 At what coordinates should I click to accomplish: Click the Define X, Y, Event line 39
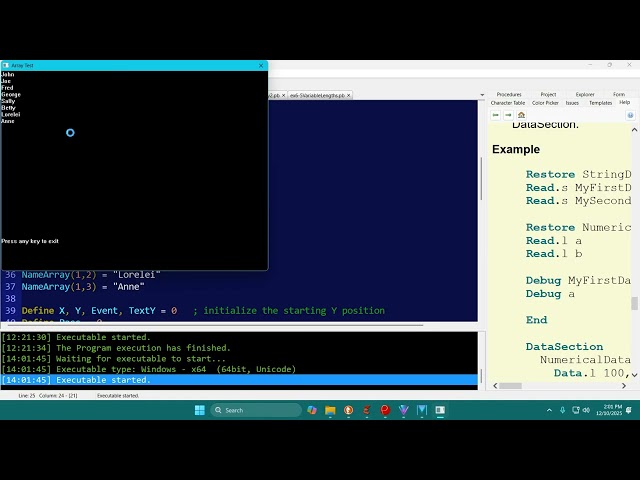click(203, 311)
